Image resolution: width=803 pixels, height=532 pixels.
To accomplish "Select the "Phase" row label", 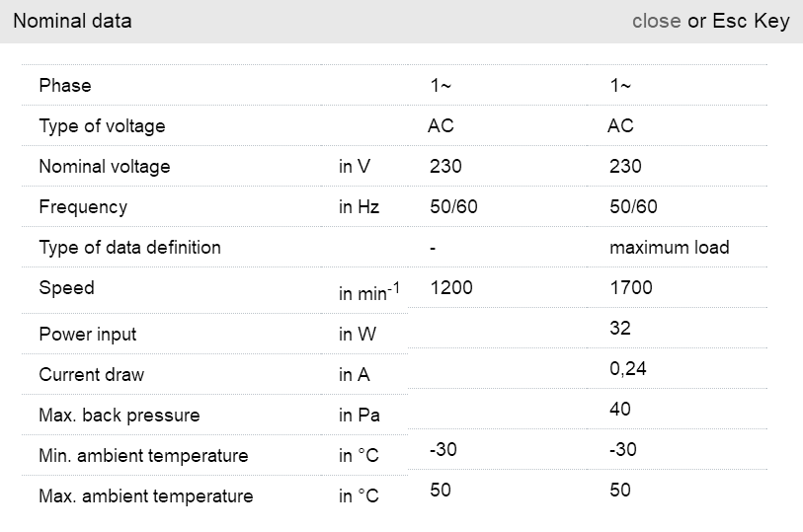I will click(65, 86).
